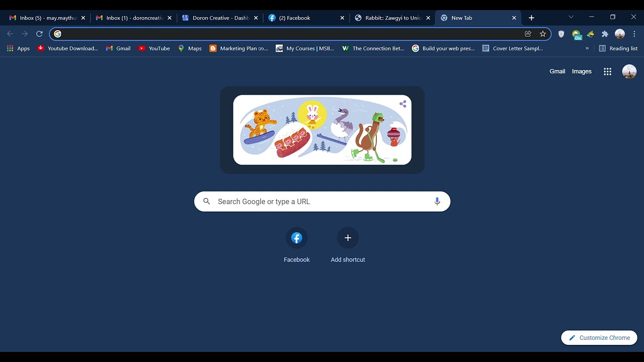The image size is (644, 362).
Task: Focus the Search Google or type a URL box
Action: (x=322, y=201)
